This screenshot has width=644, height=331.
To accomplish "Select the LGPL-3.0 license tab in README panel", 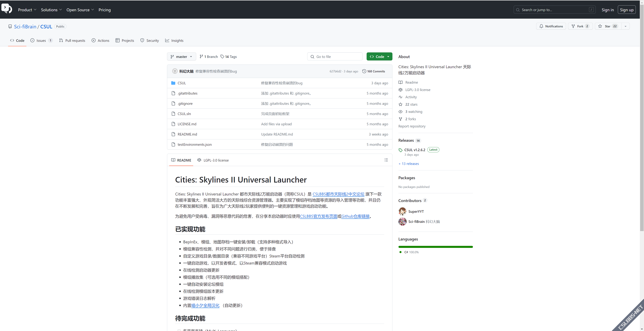I will click(213, 160).
